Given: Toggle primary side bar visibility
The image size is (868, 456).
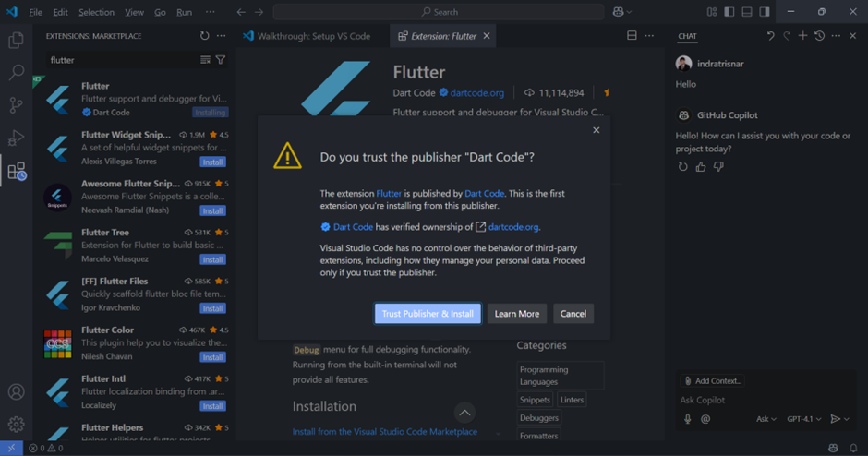Looking at the screenshot, I should pyautogui.click(x=729, y=12).
